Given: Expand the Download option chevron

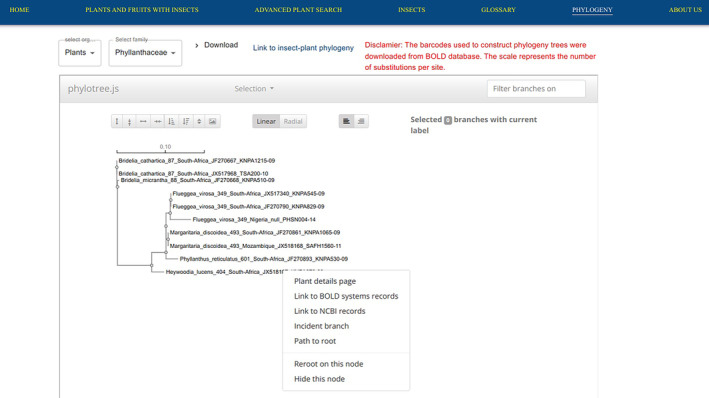Looking at the screenshot, I should click(197, 45).
